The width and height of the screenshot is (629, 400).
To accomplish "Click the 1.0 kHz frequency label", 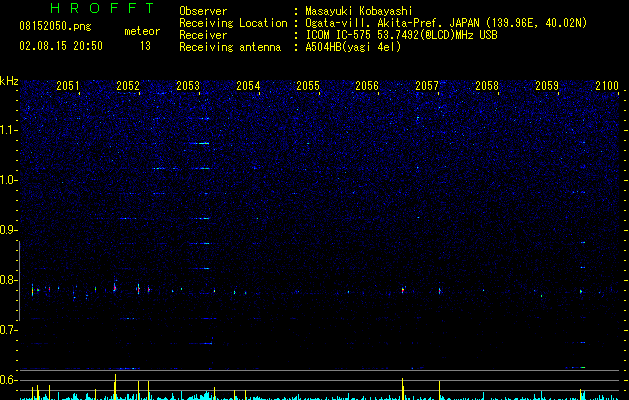I will point(8,180).
